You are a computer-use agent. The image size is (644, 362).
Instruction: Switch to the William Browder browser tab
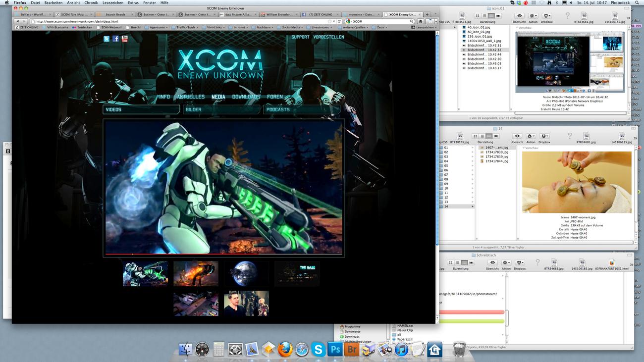click(276, 14)
